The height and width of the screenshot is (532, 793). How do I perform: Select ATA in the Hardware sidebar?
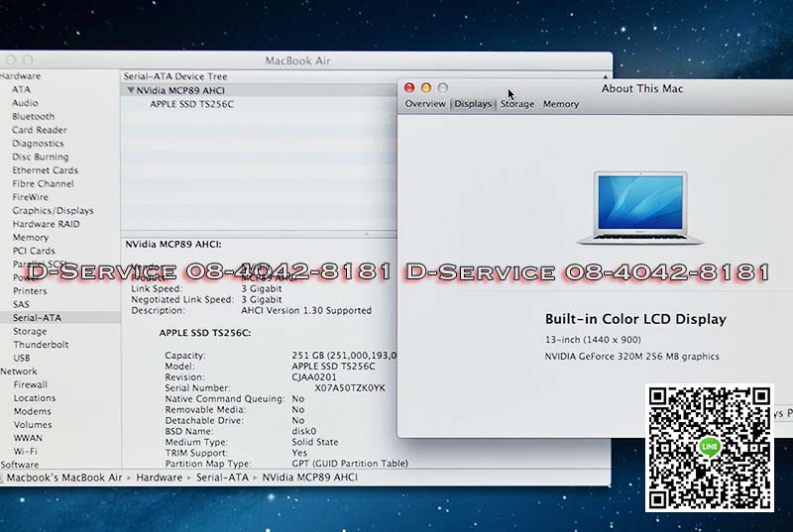(x=21, y=89)
